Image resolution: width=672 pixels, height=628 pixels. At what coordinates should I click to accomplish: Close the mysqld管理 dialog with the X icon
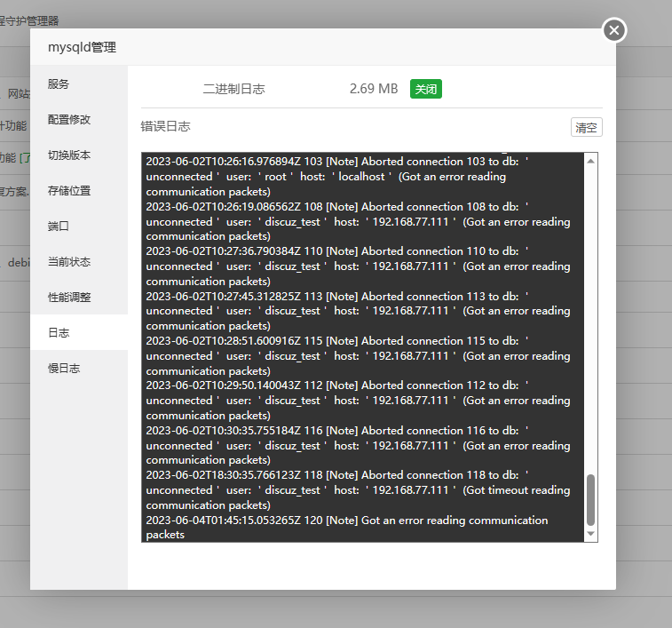click(614, 30)
